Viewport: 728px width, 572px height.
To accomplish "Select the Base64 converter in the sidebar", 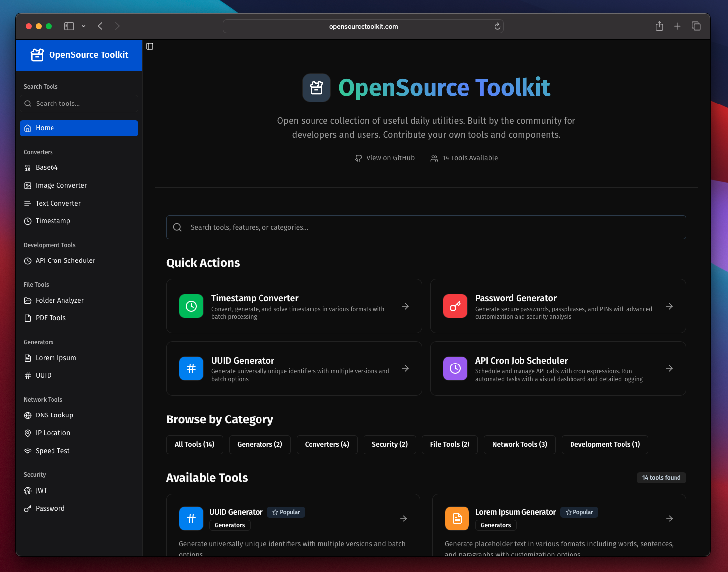I will [x=47, y=167].
